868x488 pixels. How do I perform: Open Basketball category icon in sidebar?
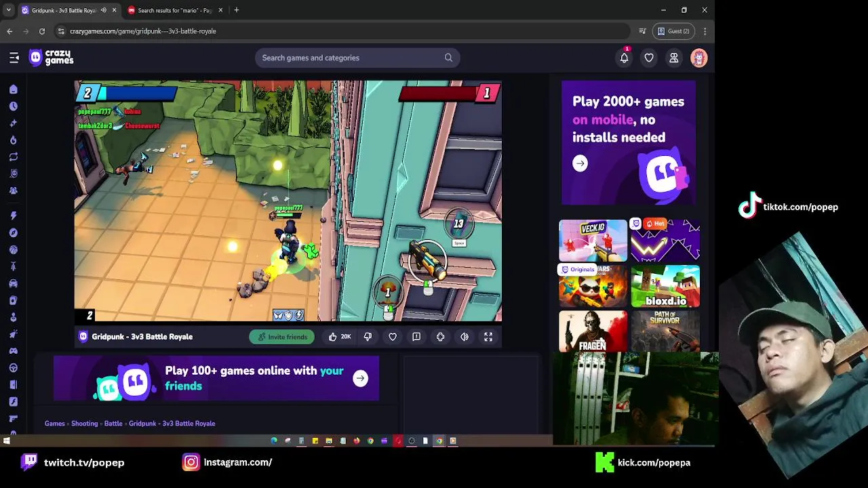click(13, 249)
